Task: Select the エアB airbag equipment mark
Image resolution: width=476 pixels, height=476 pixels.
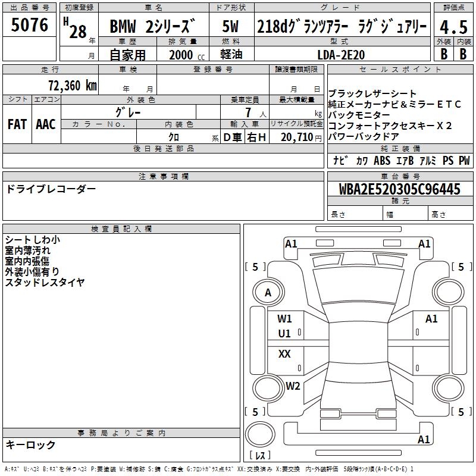Action: click(405, 160)
